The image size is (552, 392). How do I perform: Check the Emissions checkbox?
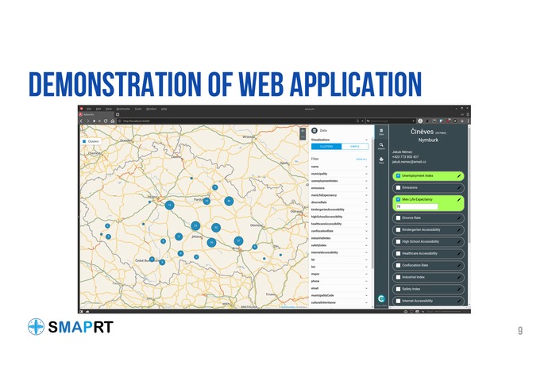point(398,188)
